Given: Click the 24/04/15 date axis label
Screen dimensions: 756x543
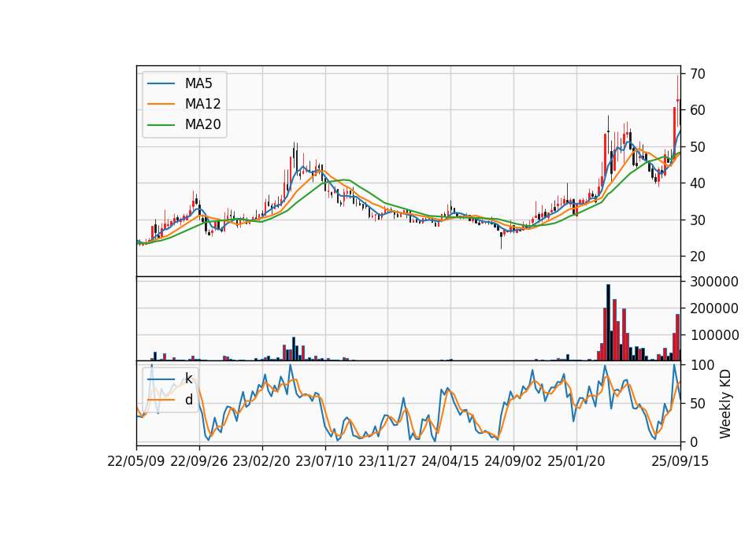Looking at the screenshot, I should coord(450,461).
